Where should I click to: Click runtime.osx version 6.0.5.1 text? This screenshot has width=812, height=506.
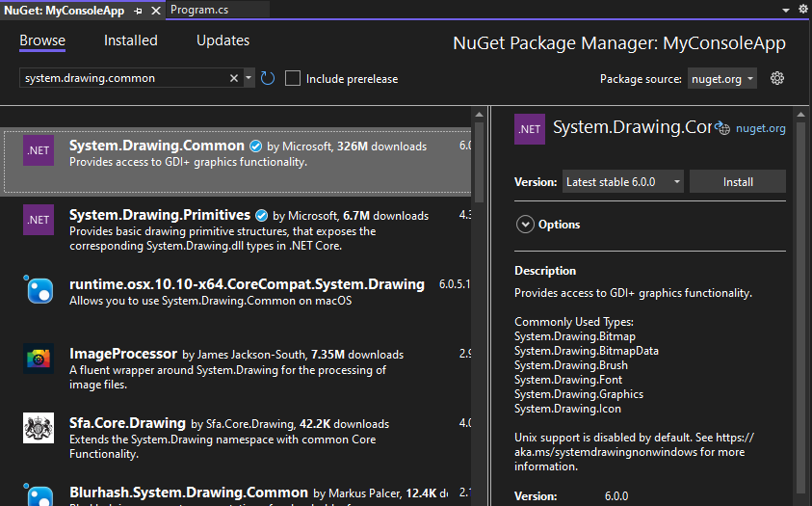(x=455, y=284)
